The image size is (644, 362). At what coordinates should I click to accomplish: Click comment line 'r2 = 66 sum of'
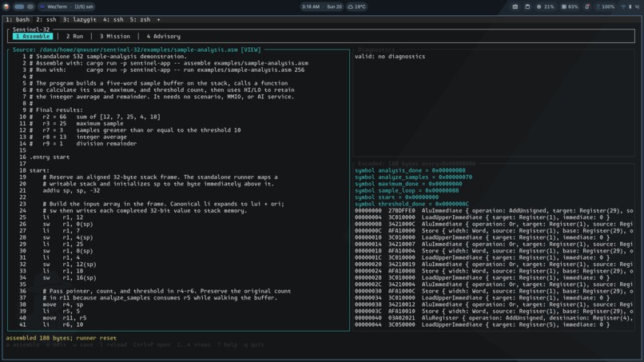point(95,117)
